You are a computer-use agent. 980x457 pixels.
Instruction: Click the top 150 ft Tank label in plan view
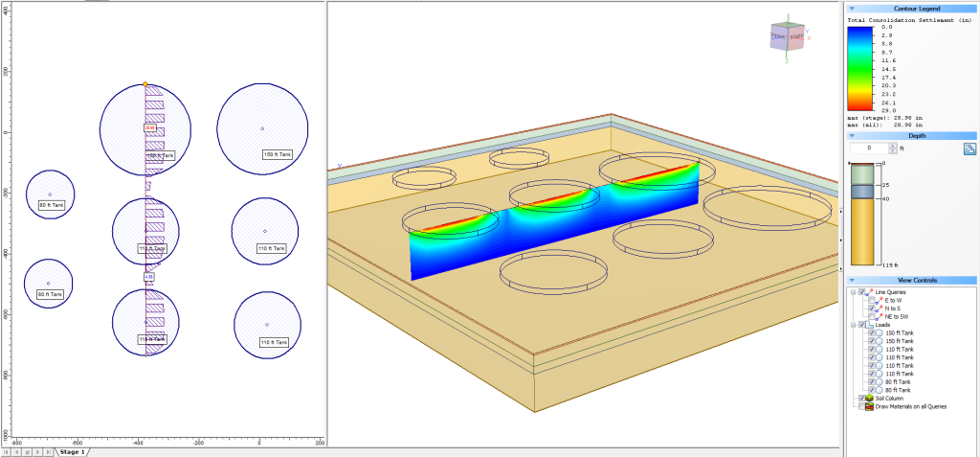[161, 155]
